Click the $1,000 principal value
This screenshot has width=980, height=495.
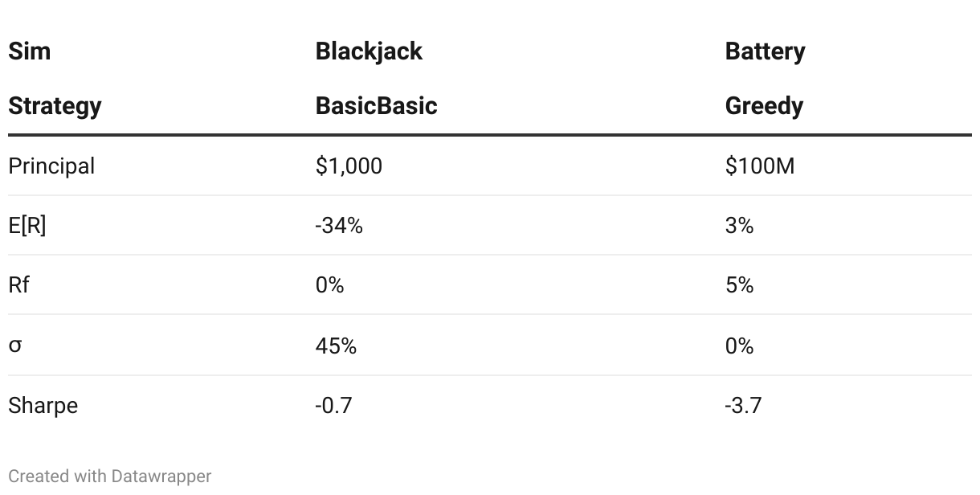(x=349, y=166)
